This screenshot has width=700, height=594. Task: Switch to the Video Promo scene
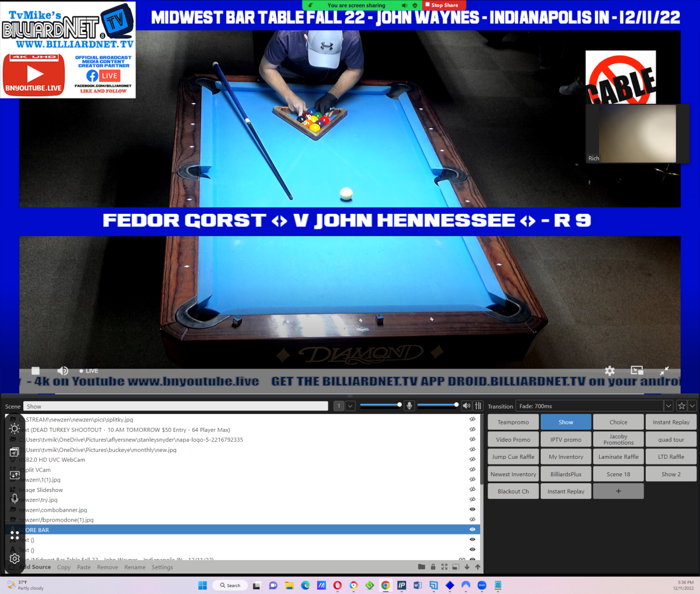click(x=513, y=440)
